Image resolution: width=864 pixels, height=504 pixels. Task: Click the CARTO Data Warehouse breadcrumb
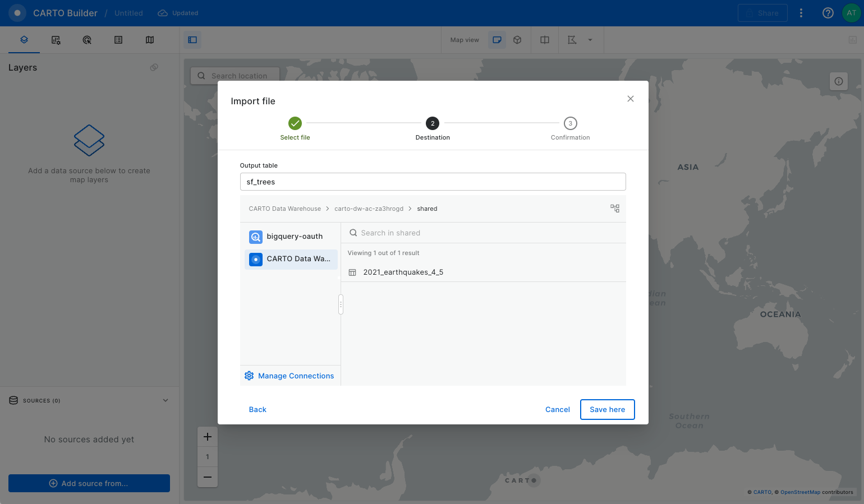[x=284, y=209]
